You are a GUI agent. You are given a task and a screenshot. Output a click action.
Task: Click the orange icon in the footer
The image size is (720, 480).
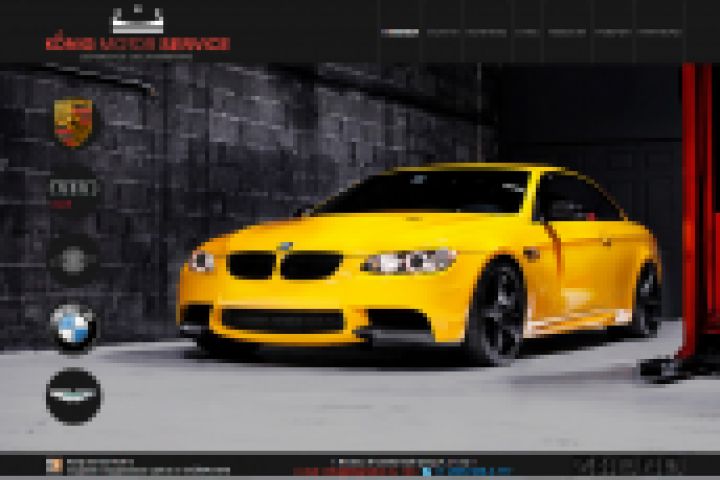54,466
